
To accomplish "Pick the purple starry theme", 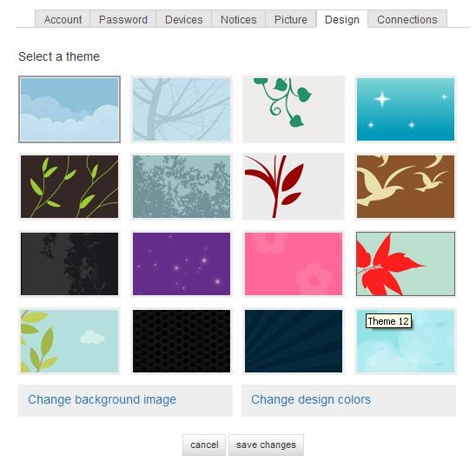I will click(182, 264).
